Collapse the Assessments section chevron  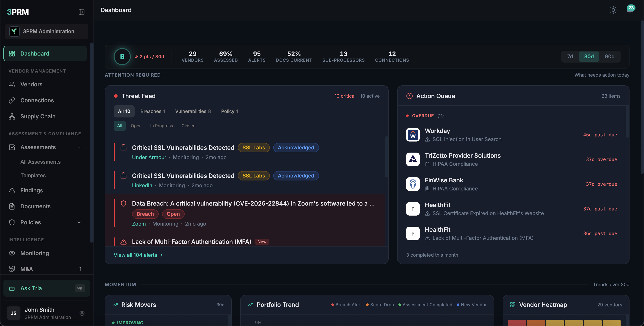coord(79,147)
